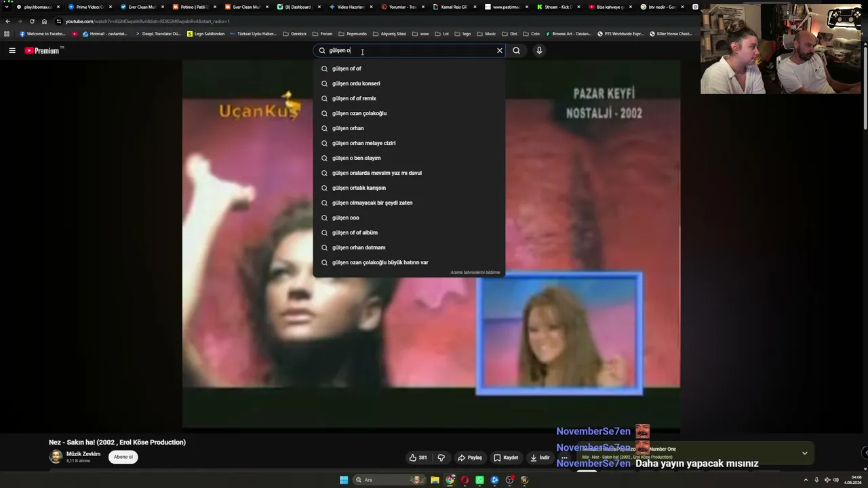Open the browser apps grid icon

[7, 34]
